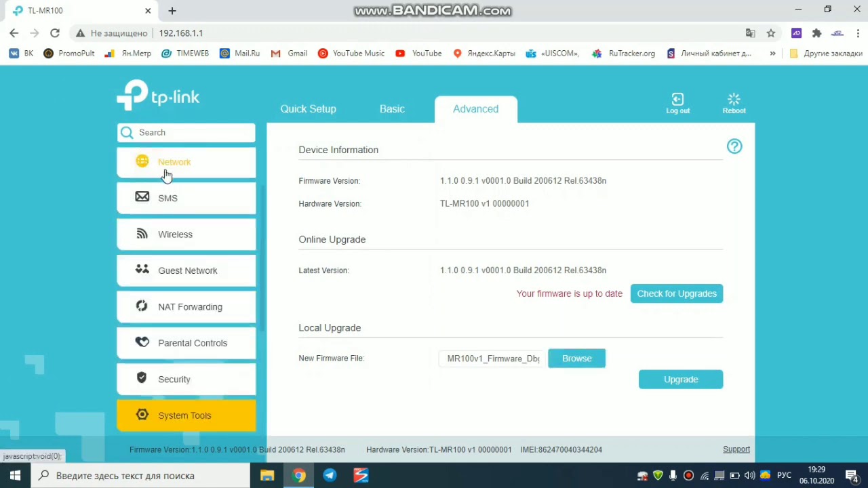Open the translate page icon

point(750,33)
